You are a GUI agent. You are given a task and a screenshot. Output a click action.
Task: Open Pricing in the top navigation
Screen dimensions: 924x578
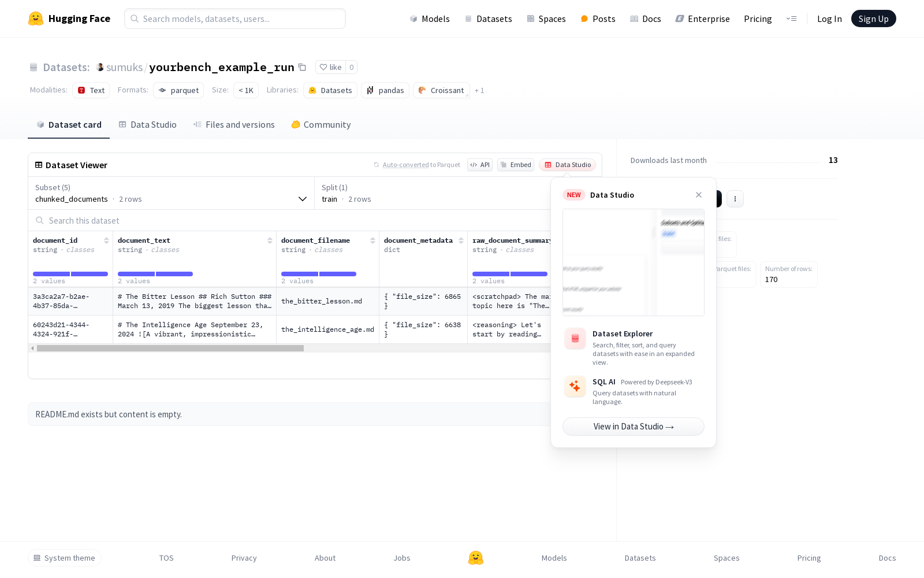(758, 18)
